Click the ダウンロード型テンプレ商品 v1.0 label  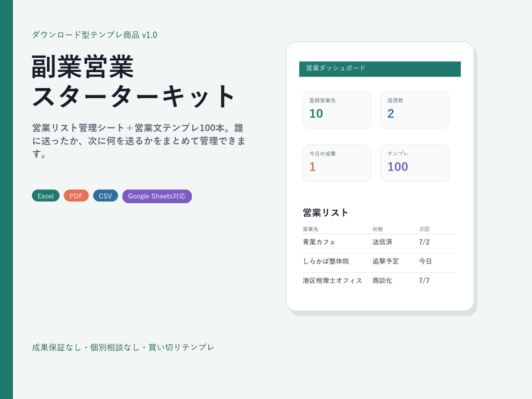tap(95, 35)
